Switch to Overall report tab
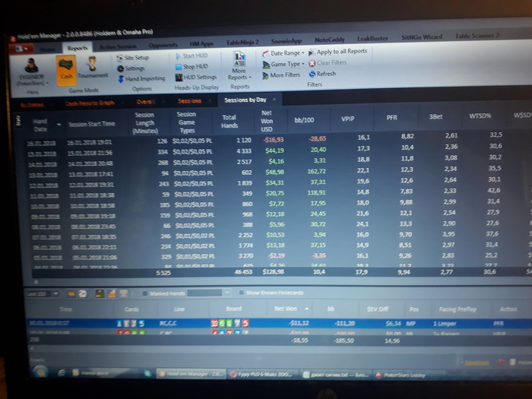Screen dimensions: 532x399 tap(146, 101)
